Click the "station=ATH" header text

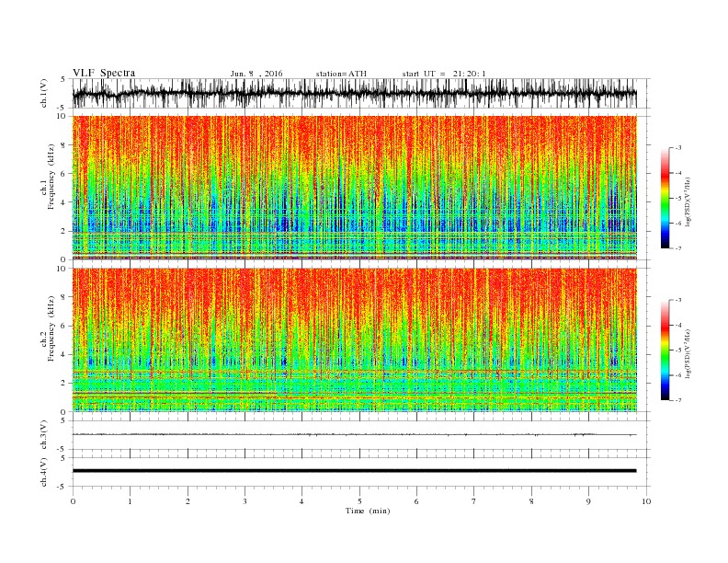tap(341, 74)
